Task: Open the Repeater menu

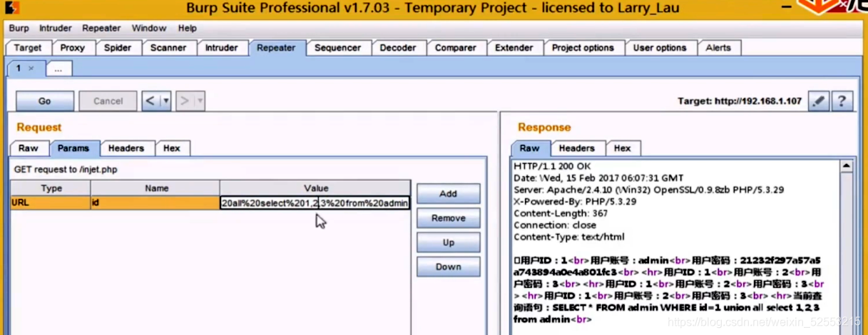Action: 101,28
